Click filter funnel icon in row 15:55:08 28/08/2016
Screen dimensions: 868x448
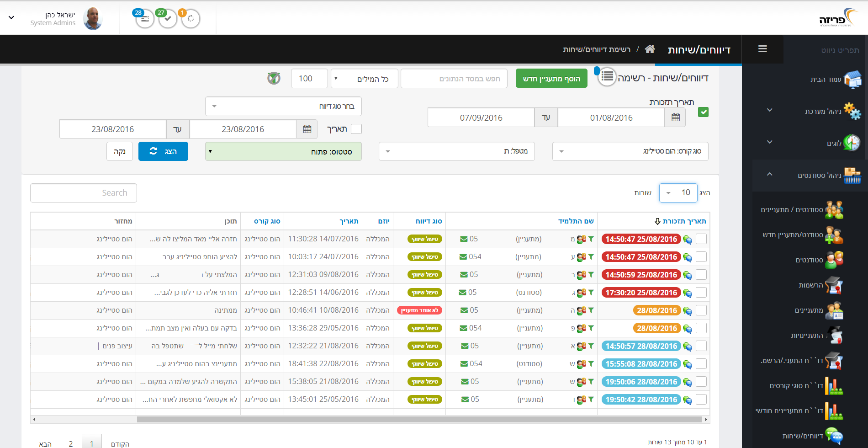(591, 363)
